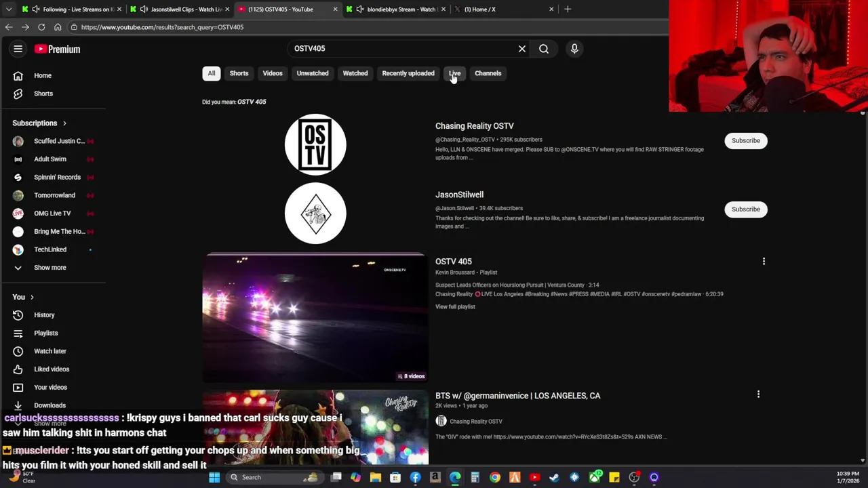Switch to the (1) Home / X tab
The width and height of the screenshot is (868, 488).
505,9
